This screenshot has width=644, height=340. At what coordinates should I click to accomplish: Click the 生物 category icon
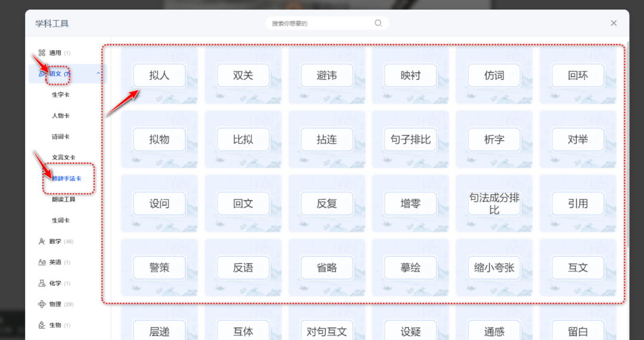tap(42, 325)
